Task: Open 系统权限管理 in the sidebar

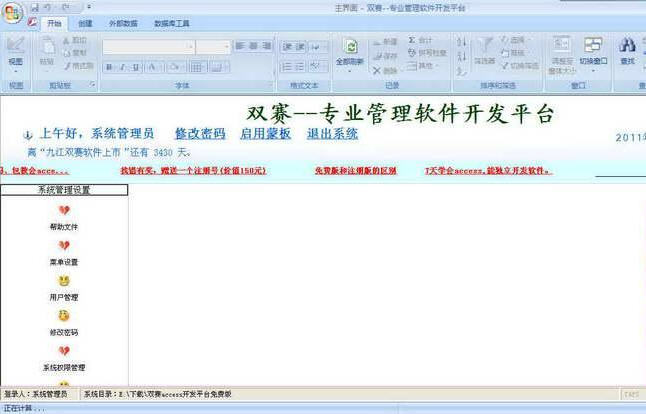Action: 64,351
